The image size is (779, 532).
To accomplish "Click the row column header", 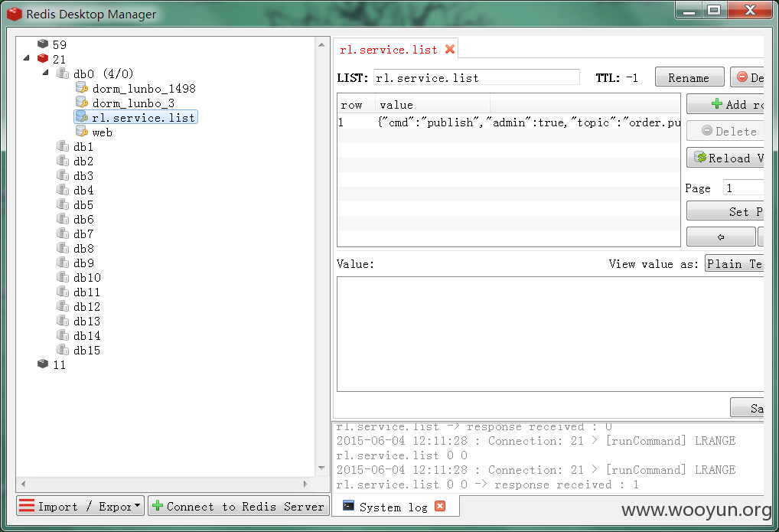I will tap(357, 105).
